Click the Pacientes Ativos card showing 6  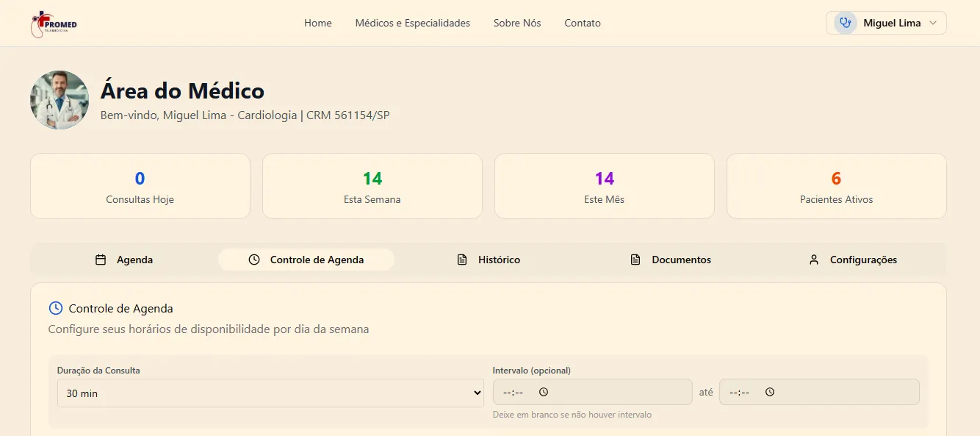837,186
